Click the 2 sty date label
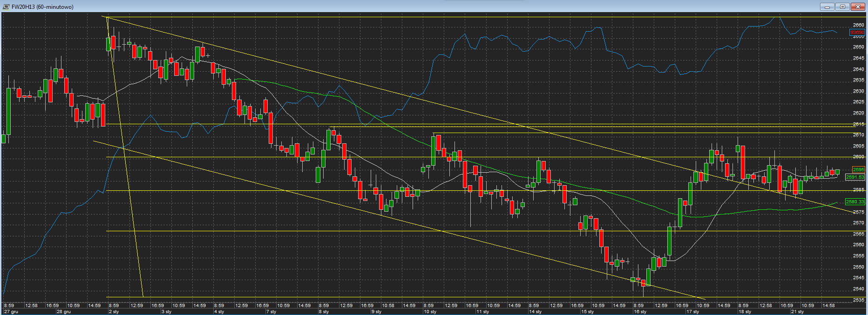 114,312
